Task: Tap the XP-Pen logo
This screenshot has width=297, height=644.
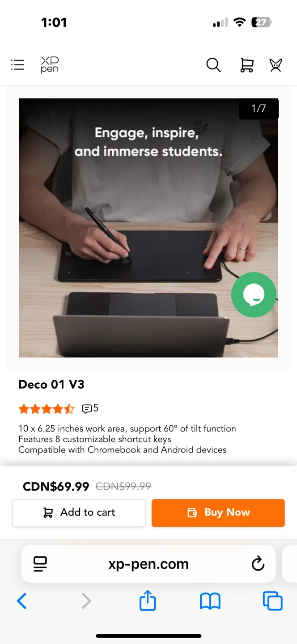Action: tap(50, 65)
